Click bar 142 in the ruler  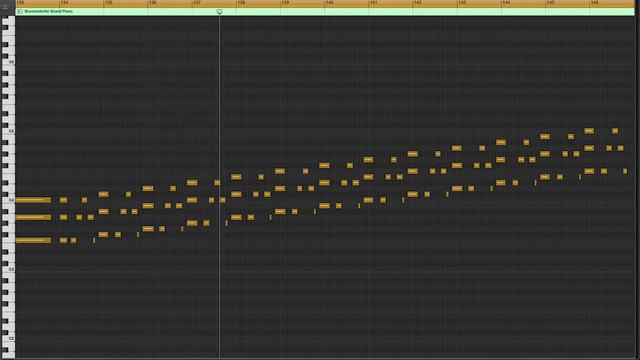[x=417, y=2]
